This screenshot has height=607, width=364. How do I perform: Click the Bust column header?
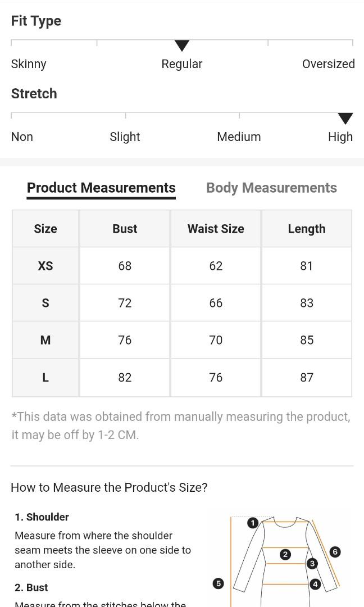(125, 229)
